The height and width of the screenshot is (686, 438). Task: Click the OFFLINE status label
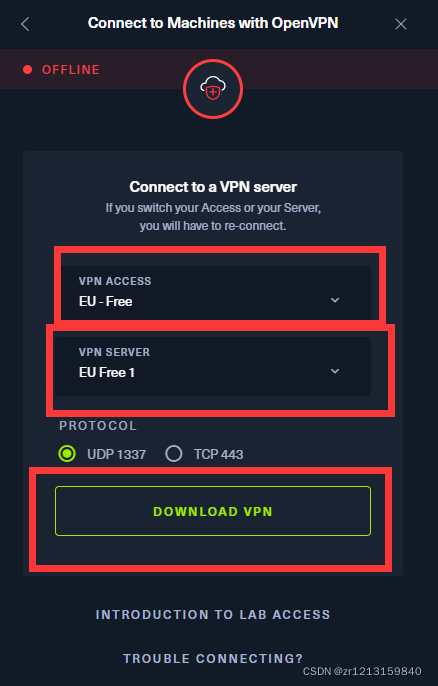pos(71,70)
